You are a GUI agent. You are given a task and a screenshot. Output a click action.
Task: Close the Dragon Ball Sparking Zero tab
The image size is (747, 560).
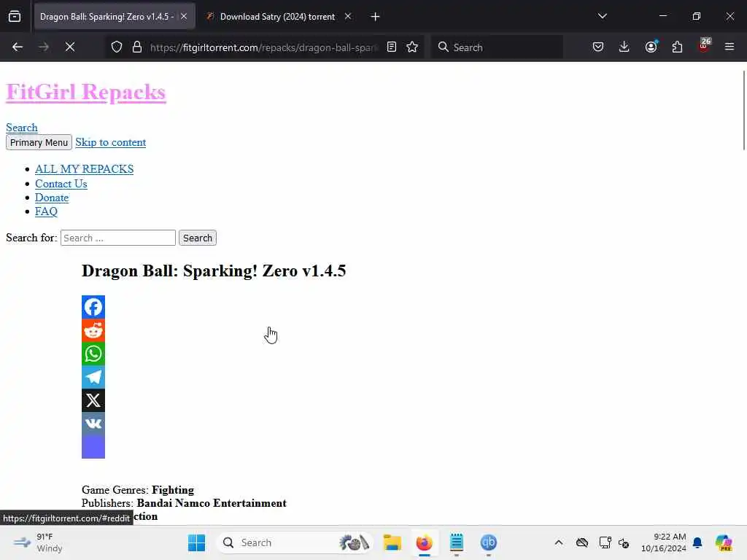(184, 17)
